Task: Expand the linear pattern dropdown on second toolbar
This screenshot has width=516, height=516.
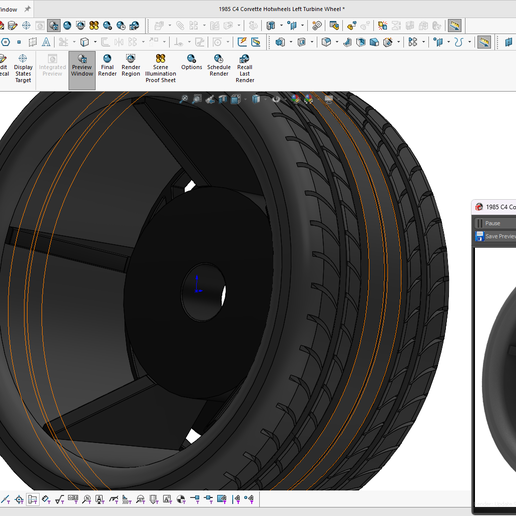Action: tap(424, 42)
